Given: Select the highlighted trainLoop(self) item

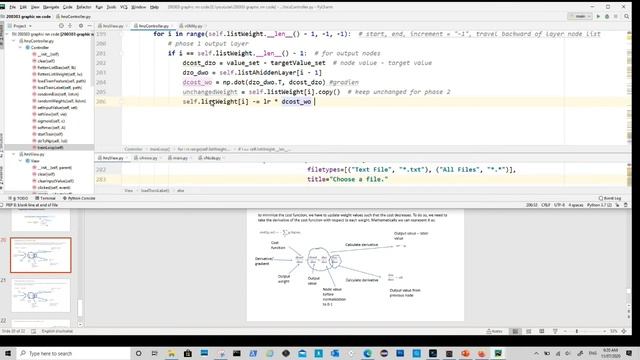Looking at the screenshot, I should (48, 147).
